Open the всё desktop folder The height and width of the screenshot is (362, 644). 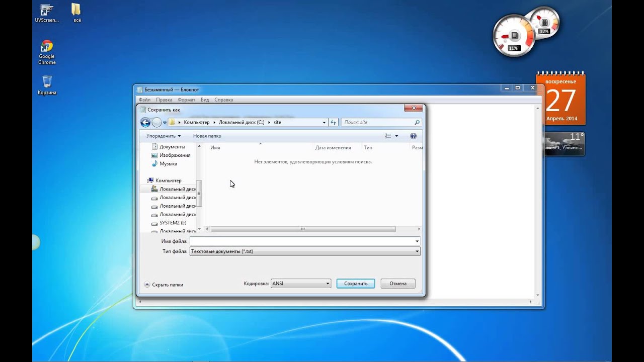[76, 14]
